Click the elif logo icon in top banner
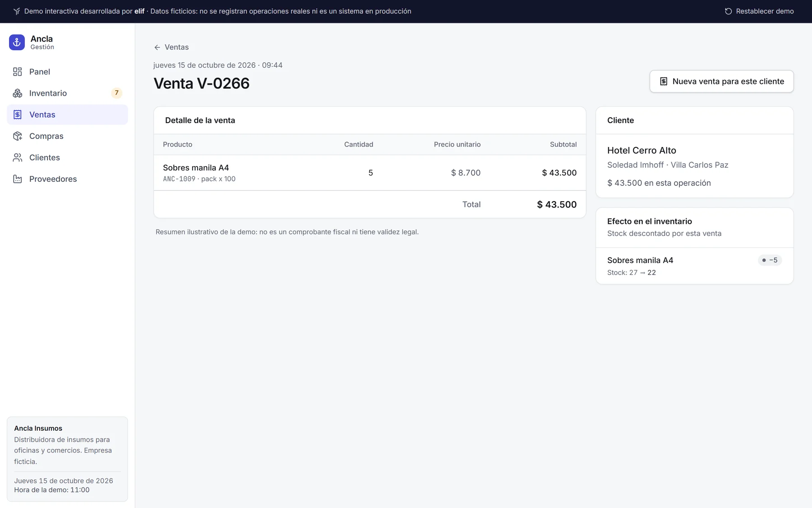This screenshot has width=812, height=508. click(x=17, y=11)
